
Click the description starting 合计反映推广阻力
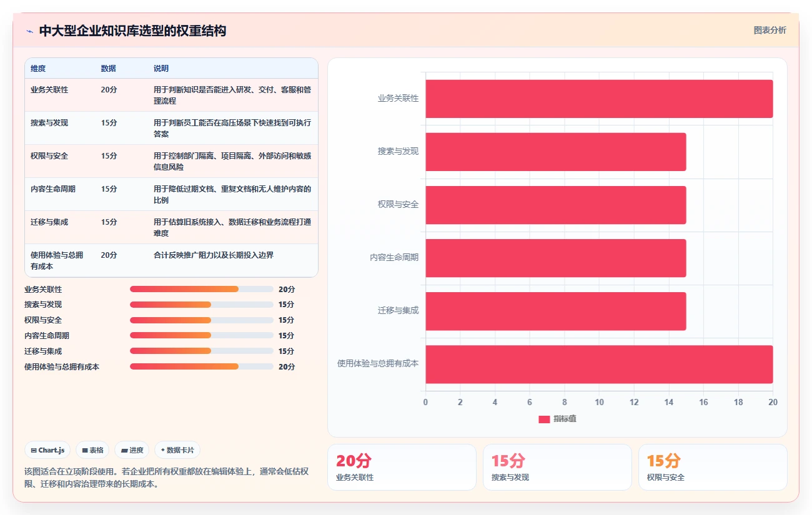pos(214,255)
